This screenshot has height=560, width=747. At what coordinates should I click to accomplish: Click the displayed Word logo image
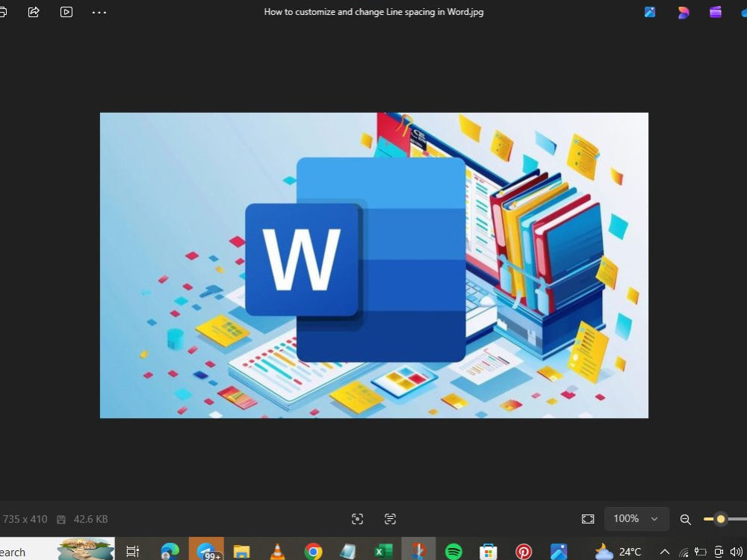[x=374, y=265]
